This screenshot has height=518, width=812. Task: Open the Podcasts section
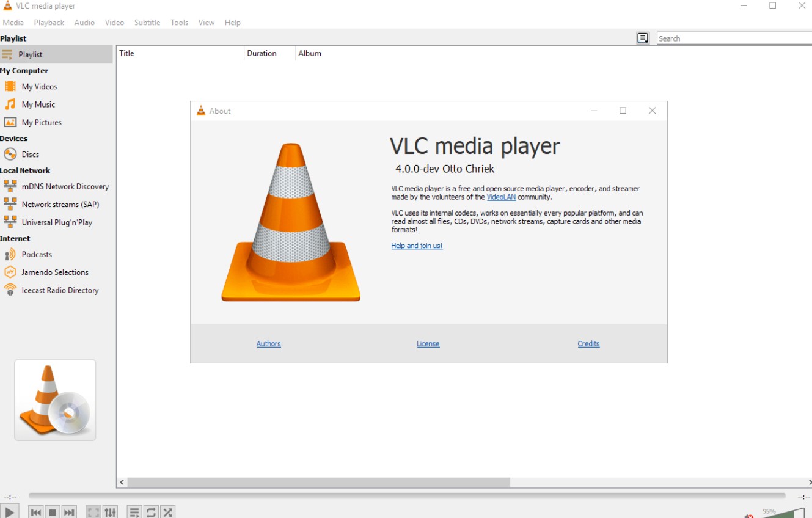click(37, 254)
